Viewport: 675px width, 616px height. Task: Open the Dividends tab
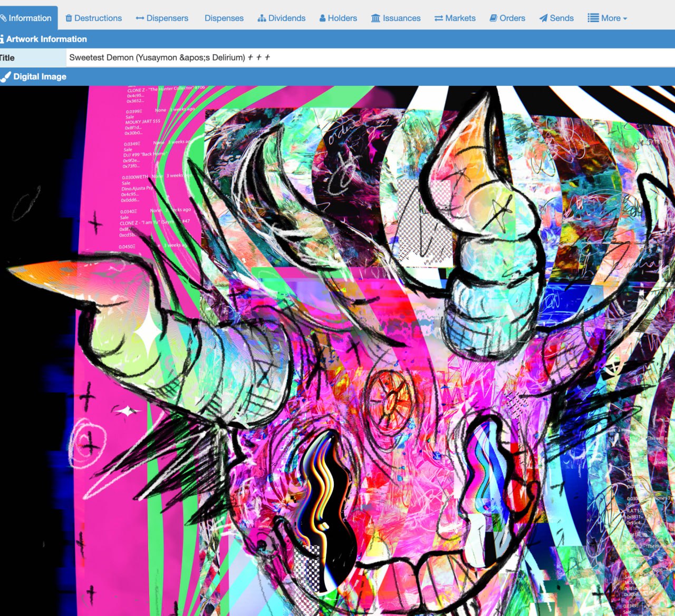282,18
